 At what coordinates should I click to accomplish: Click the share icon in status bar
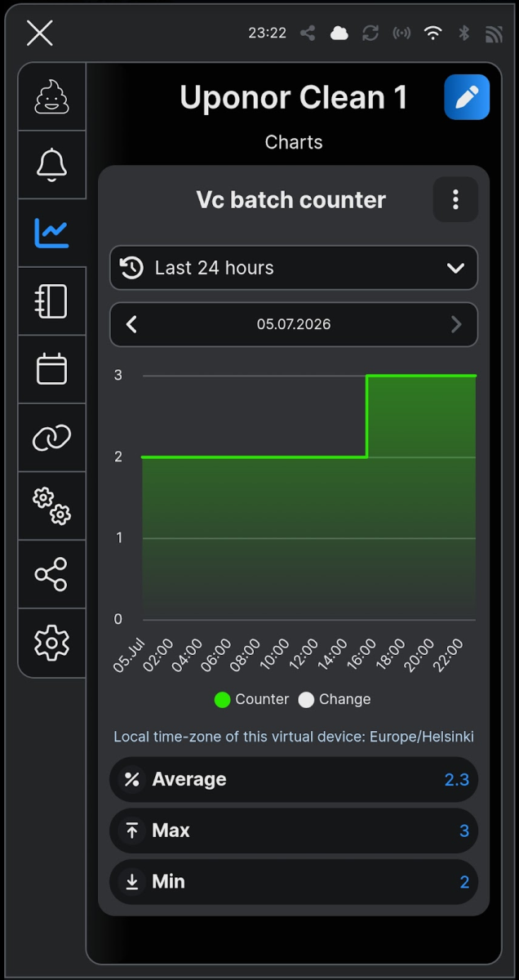click(x=308, y=33)
